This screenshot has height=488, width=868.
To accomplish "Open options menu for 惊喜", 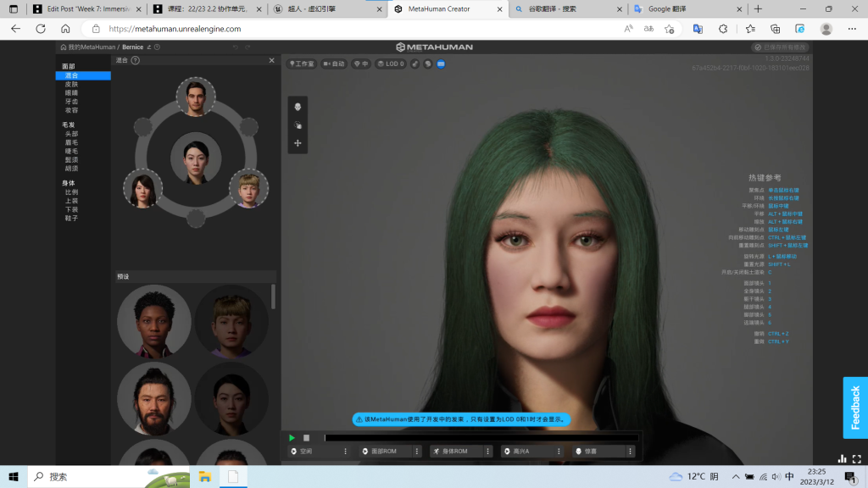I will pos(630,452).
